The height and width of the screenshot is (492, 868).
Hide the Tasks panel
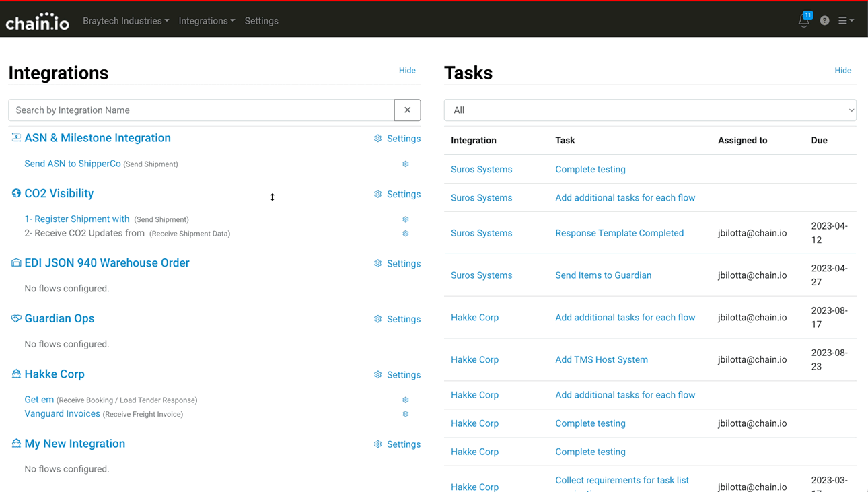[843, 71]
